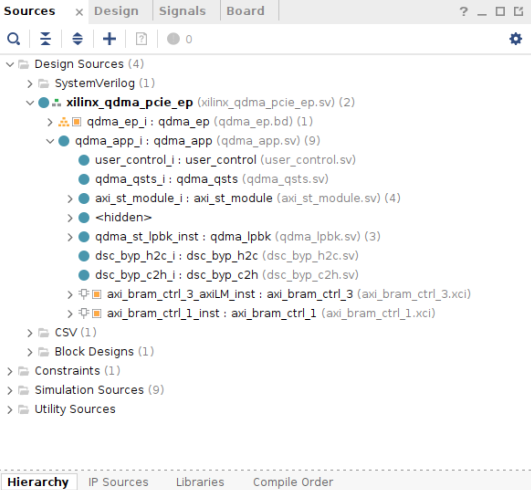Collapse the Design Sources folder

tap(10, 64)
